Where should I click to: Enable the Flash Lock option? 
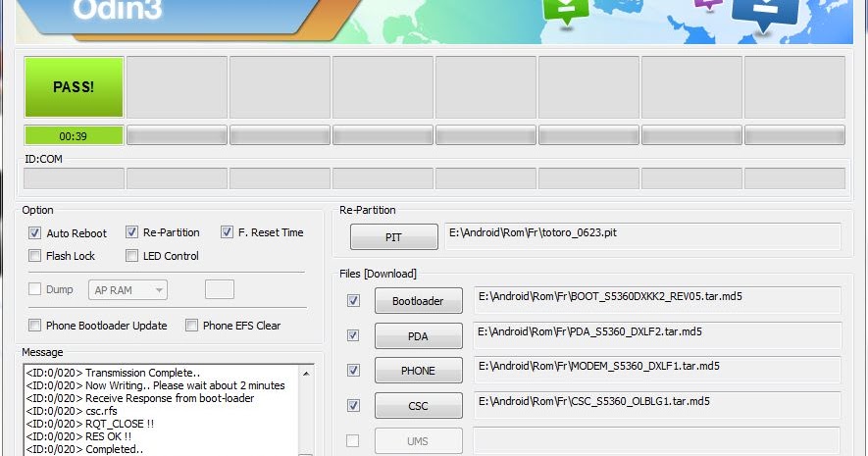[x=35, y=256]
